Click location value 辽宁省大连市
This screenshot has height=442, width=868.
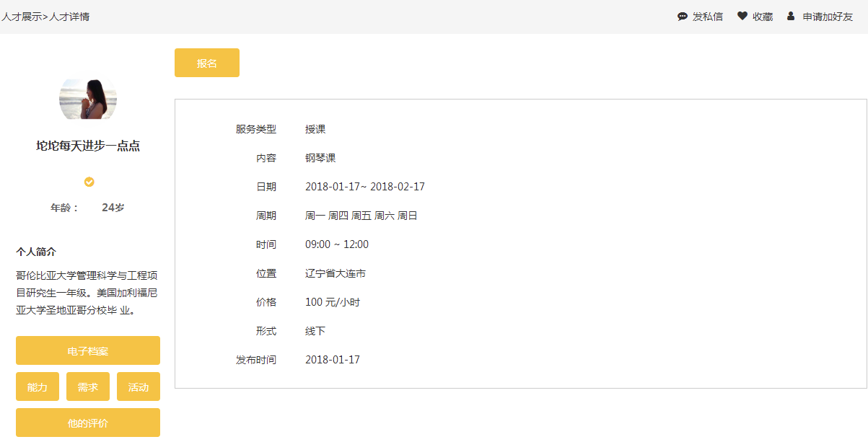(x=336, y=273)
